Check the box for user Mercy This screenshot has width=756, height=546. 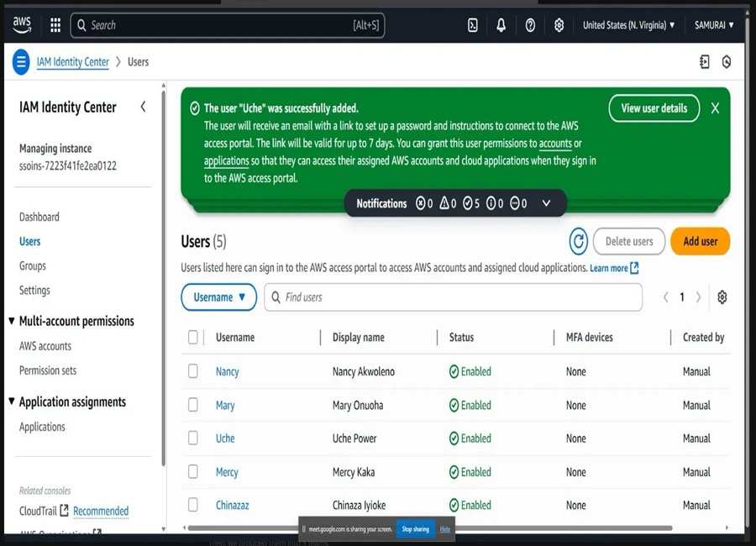pos(193,471)
